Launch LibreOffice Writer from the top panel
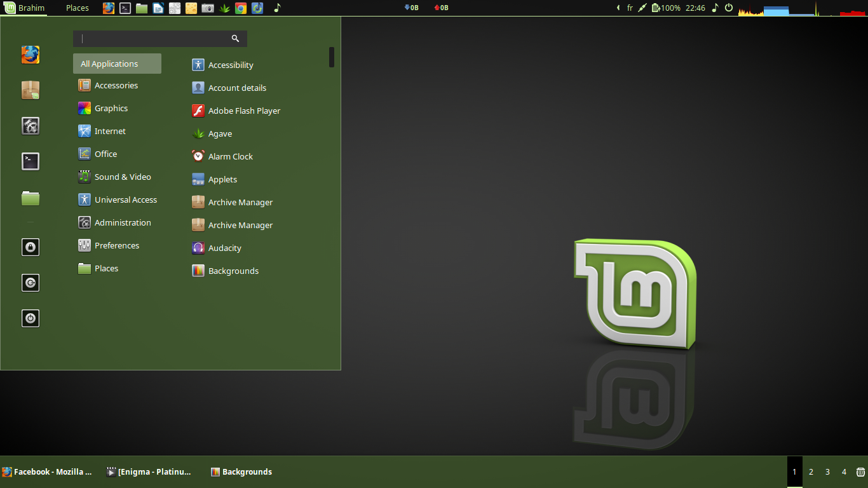The width and height of the screenshot is (868, 488). [158, 8]
